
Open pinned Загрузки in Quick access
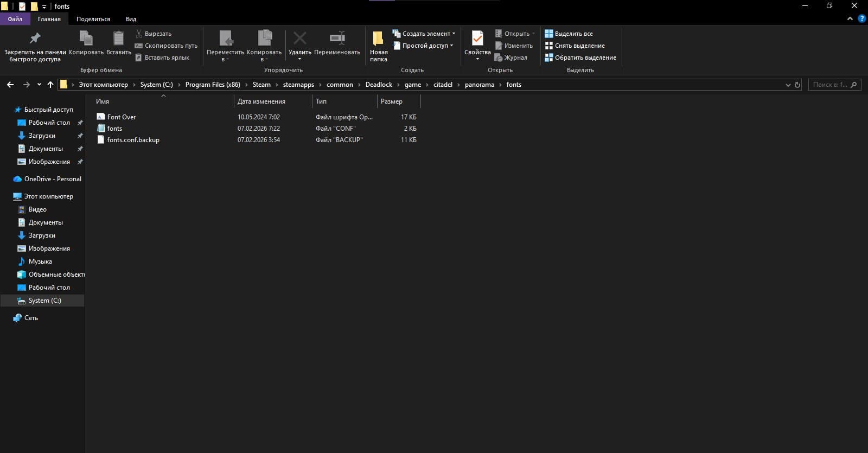click(x=42, y=136)
